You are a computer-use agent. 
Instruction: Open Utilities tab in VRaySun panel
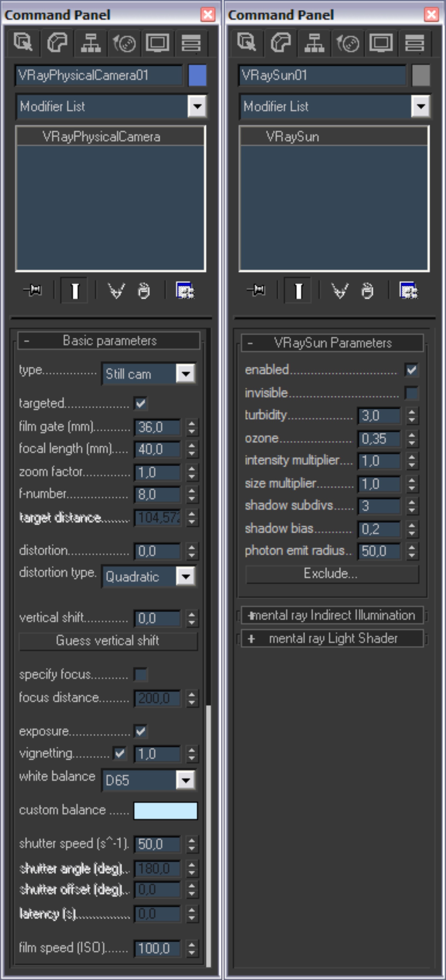point(415,43)
